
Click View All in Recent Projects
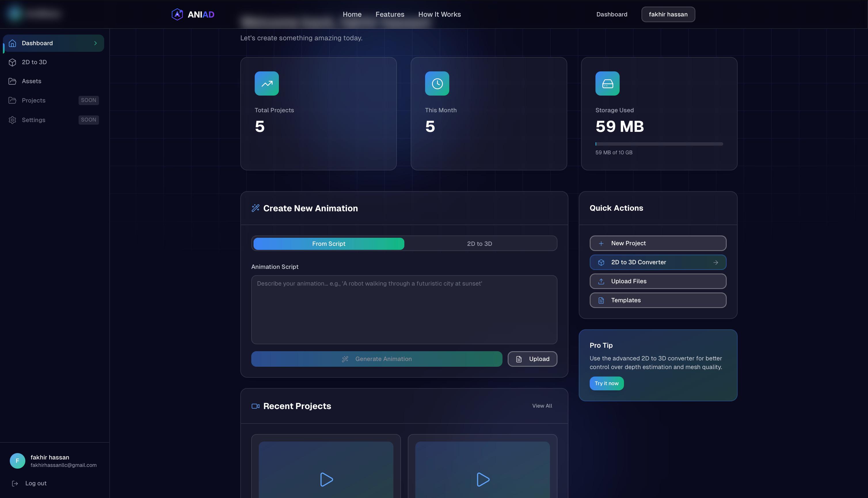pos(542,406)
